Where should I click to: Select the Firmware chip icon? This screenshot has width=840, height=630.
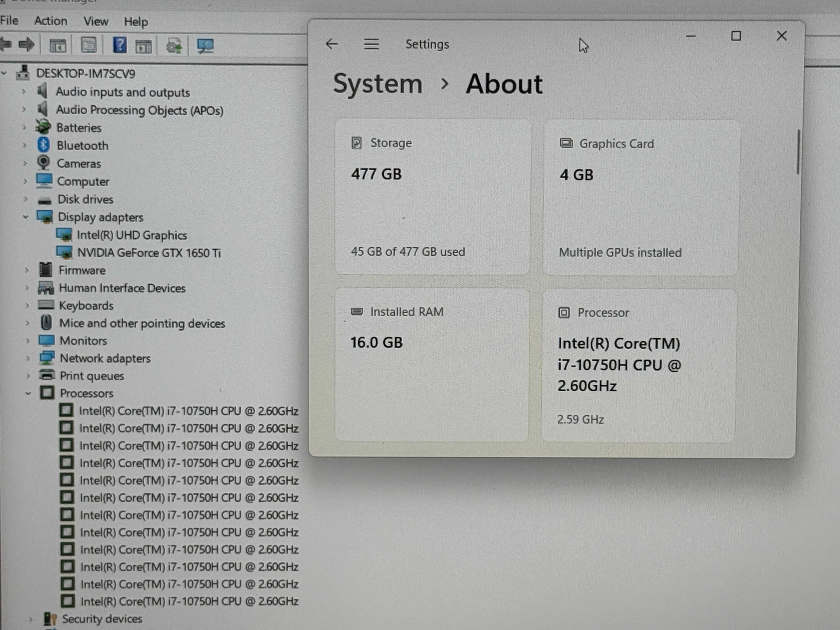tap(46, 270)
